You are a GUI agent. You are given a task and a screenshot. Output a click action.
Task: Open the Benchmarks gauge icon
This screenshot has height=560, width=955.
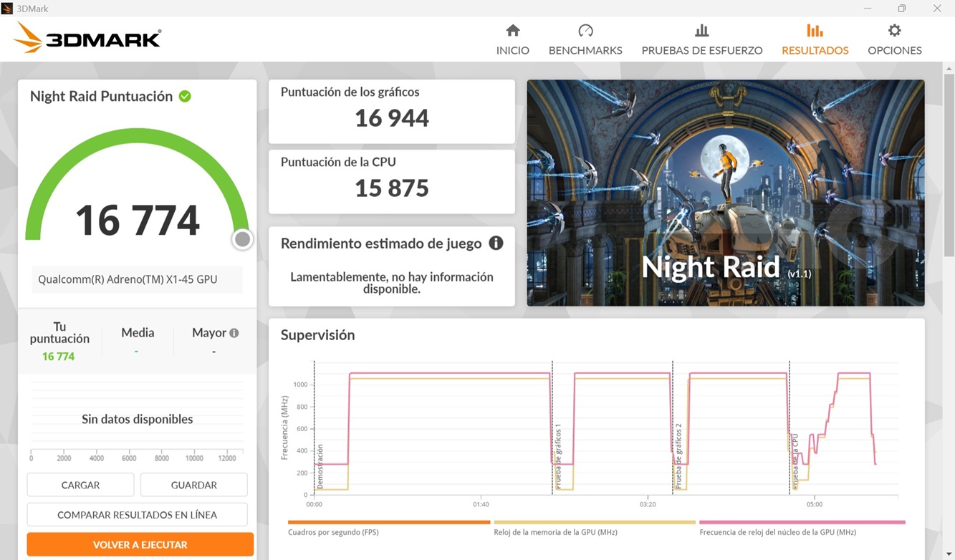[585, 31]
